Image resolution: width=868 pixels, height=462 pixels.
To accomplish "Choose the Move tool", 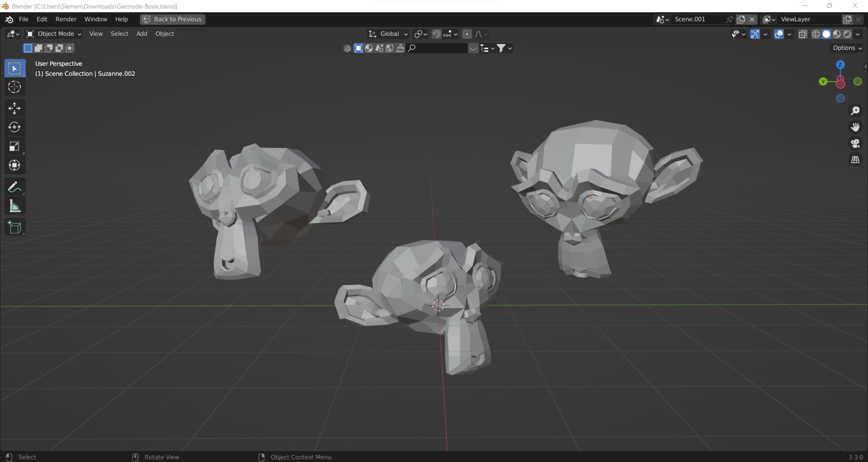I will [x=15, y=108].
